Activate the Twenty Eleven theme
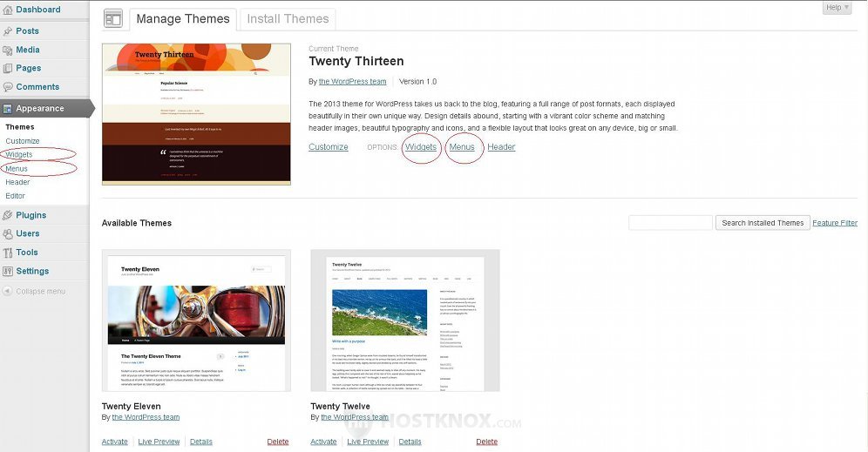This screenshot has height=452, width=868. tap(114, 442)
